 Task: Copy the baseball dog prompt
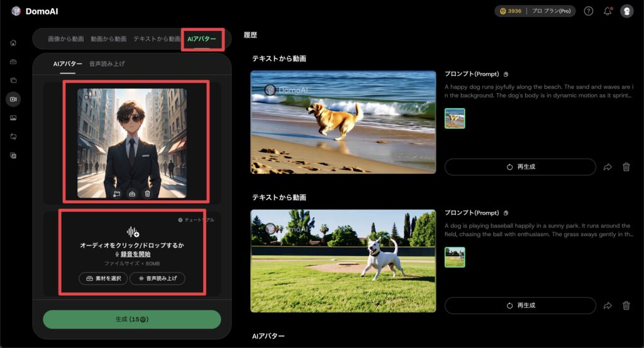click(x=506, y=213)
